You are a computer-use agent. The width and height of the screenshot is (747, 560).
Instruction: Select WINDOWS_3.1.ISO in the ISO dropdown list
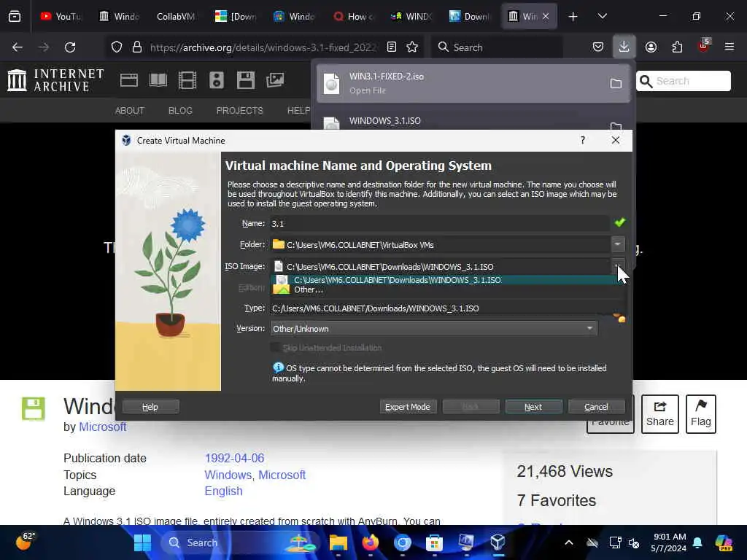[447, 280]
